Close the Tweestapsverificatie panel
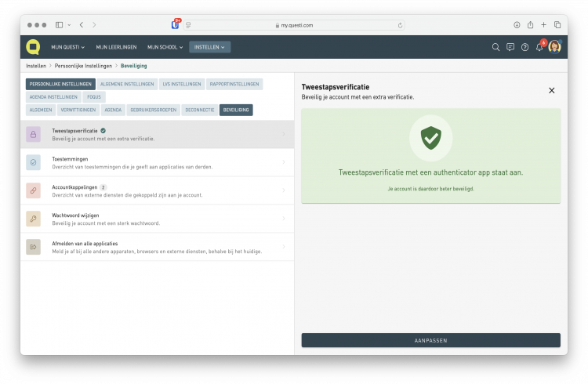 [552, 90]
